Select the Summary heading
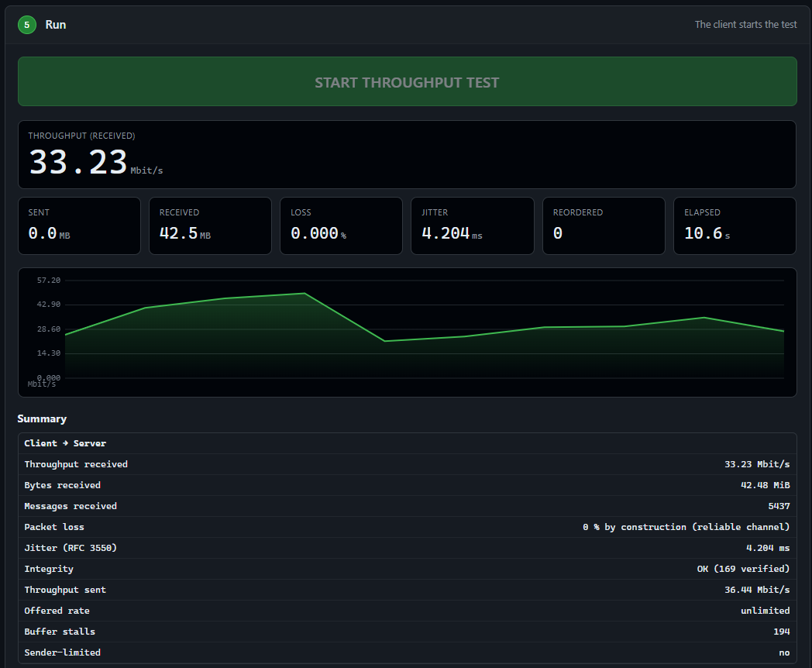812x668 pixels. pos(42,418)
